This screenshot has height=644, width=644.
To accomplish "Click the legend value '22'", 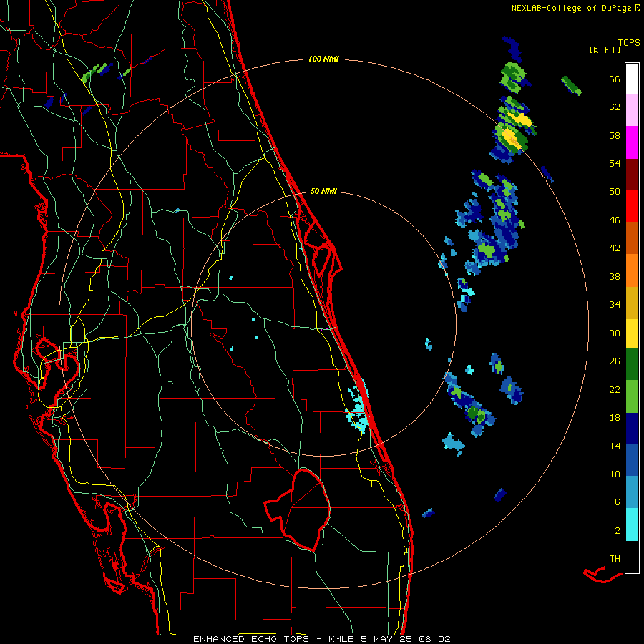I will pyautogui.click(x=615, y=389).
